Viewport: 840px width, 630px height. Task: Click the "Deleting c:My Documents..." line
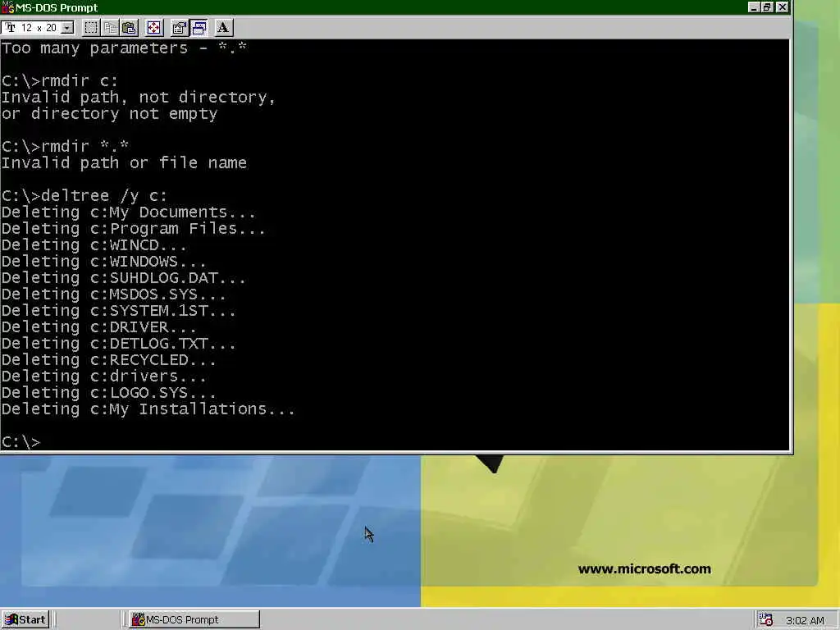tap(129, 212)
